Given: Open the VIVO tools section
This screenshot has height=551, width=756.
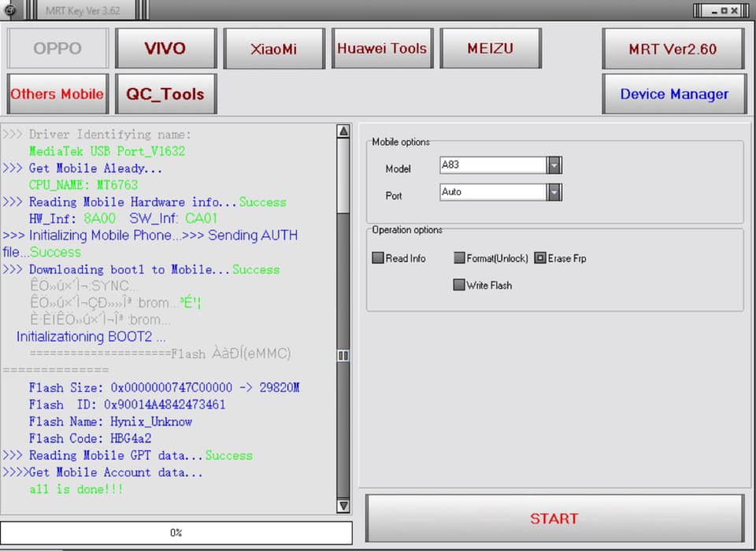Looking at the screenshot, I should (165, 48).
